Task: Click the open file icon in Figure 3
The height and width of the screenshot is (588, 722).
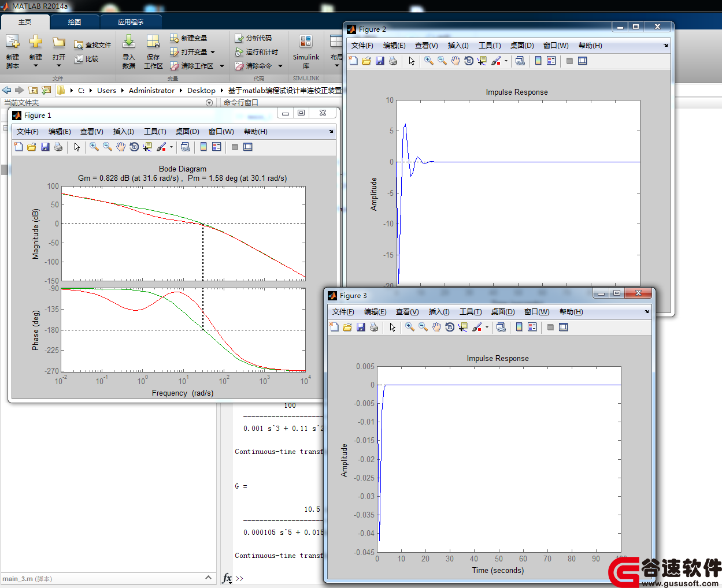Action: point(347,327)
